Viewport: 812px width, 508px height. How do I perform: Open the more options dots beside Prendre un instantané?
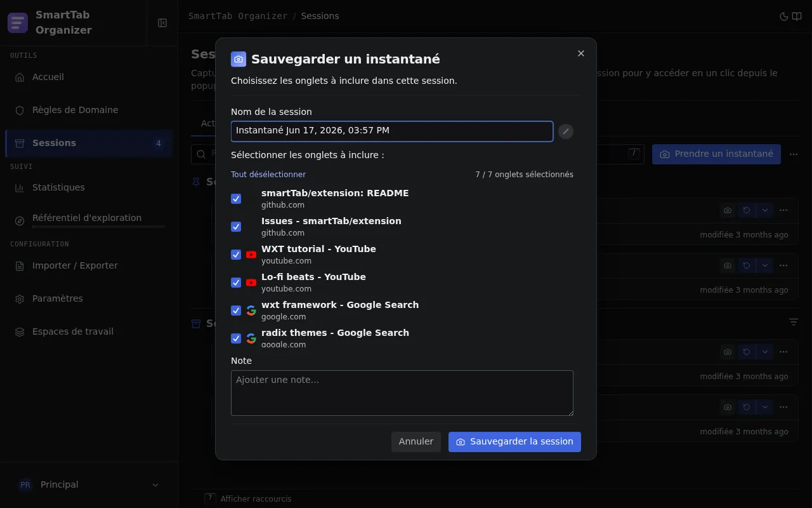(794, 154)
